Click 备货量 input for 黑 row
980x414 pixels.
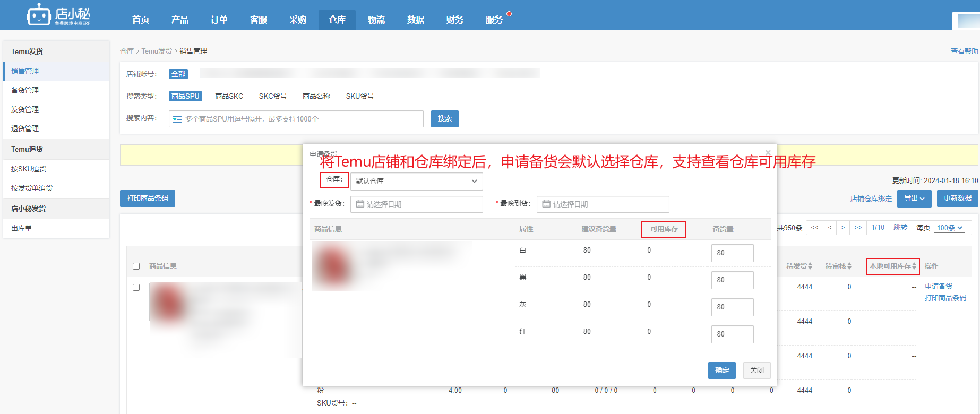click(733, 280)
